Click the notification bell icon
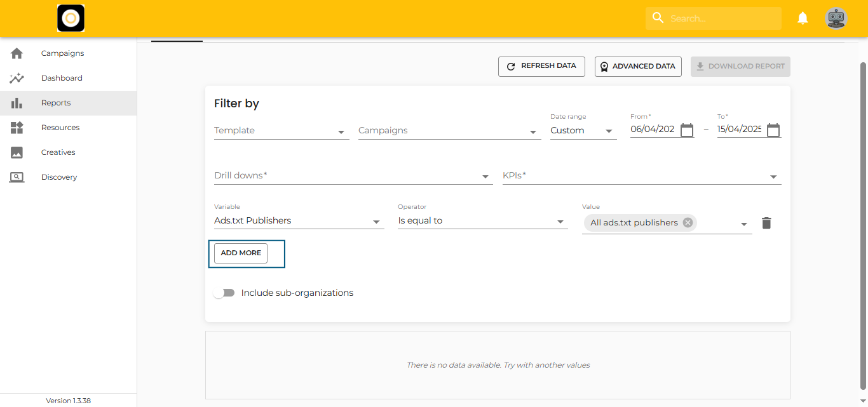The width and height of the screenshot is (868, 407). [x=803, y=18]
